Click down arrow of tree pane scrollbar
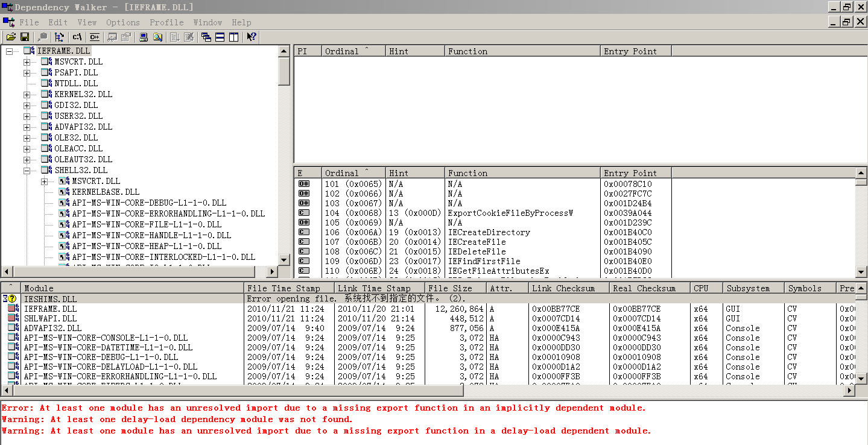 pos(284,260)
